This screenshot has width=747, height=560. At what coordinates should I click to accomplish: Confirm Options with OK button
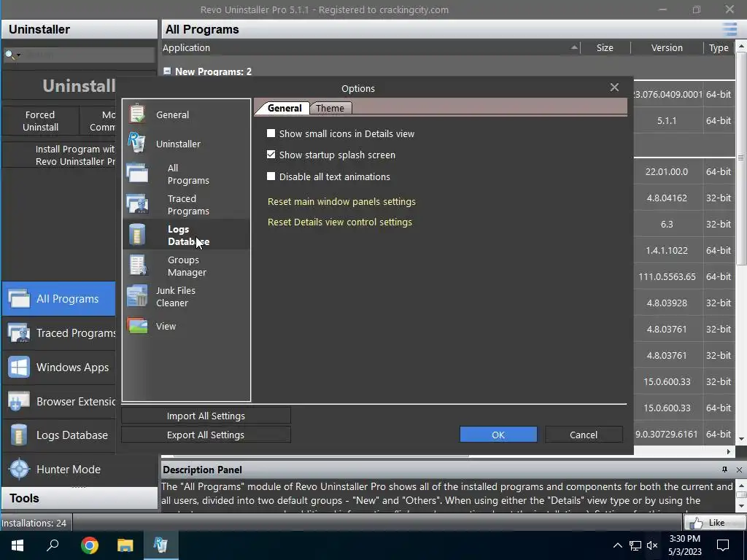pyautogui.click(x=498, y=435)
